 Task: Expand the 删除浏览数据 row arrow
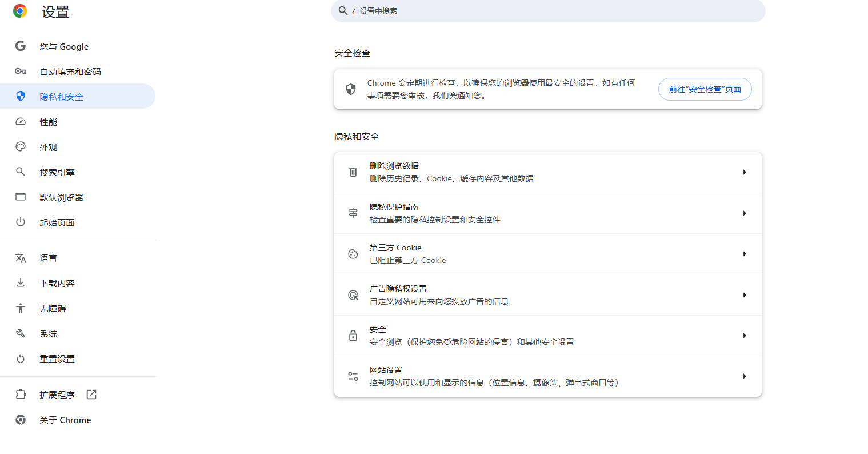point(745,172)
